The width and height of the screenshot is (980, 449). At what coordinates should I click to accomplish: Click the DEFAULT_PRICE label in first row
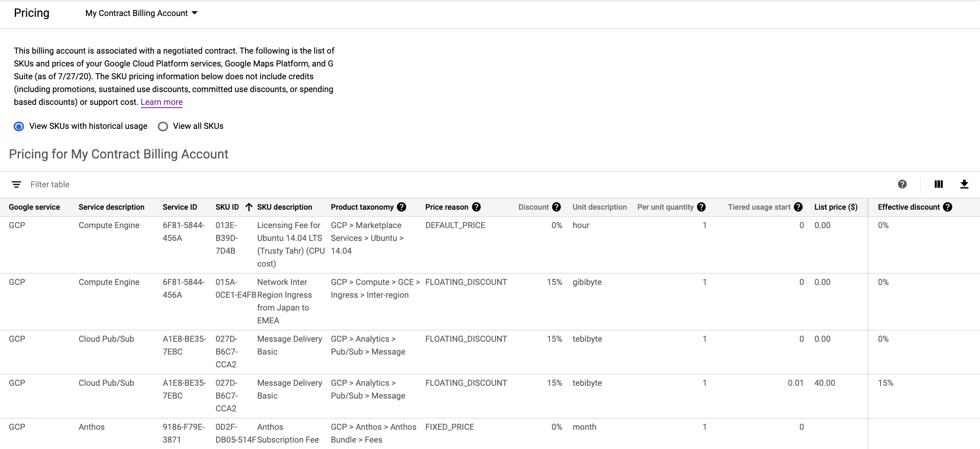tap(454, 225)
